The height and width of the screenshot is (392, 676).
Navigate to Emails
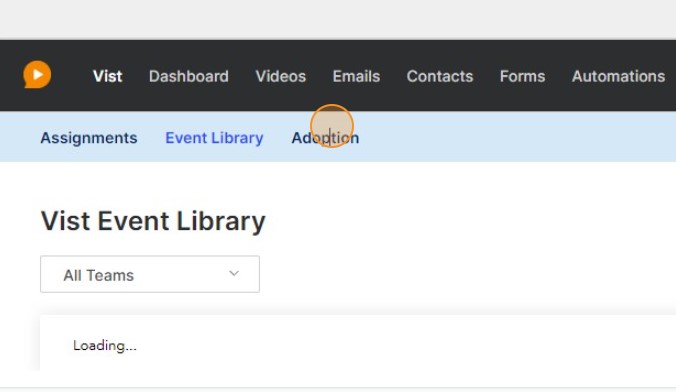[356, 76]
